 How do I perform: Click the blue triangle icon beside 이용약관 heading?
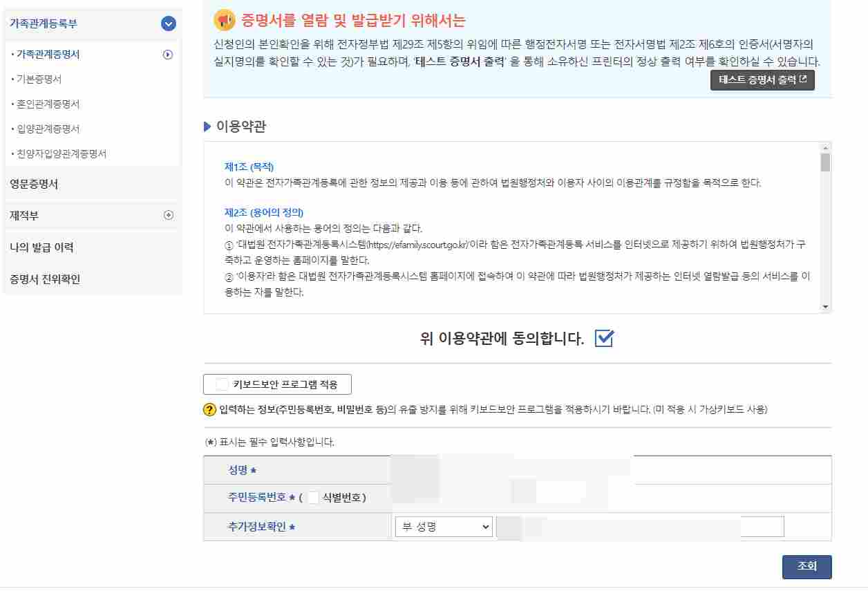coord(207,126)
